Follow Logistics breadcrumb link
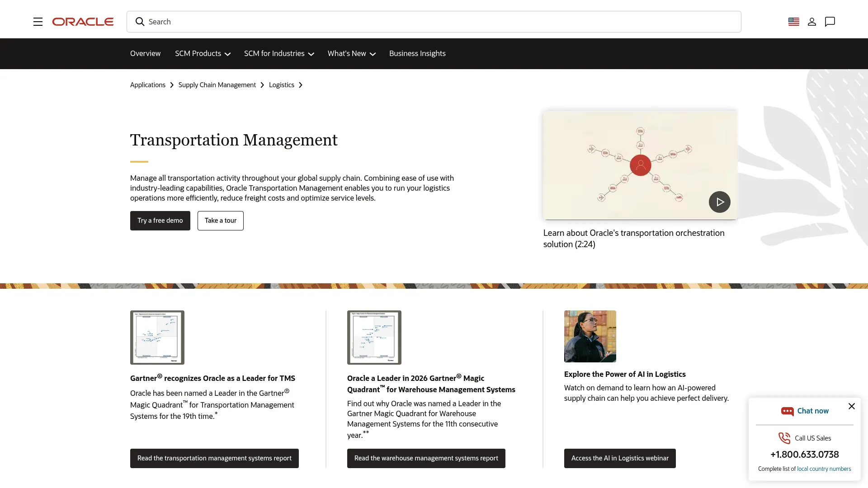The width and height of the screenshot is (868, 488). (x=281, y=85)
